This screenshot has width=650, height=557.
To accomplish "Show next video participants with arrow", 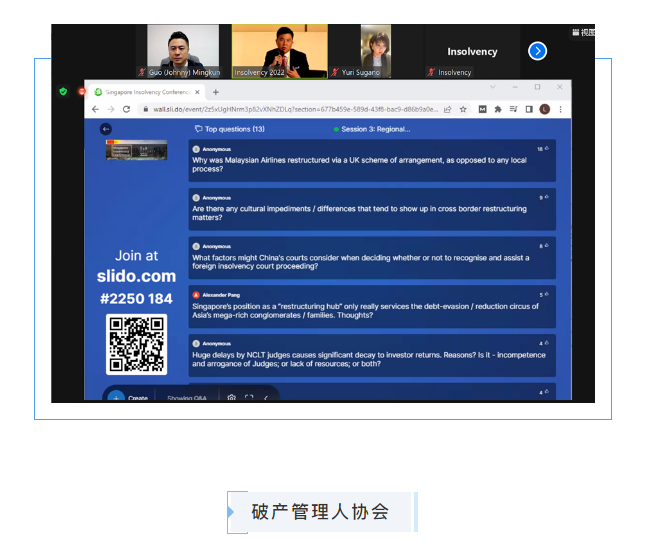I will coord(538,51).
